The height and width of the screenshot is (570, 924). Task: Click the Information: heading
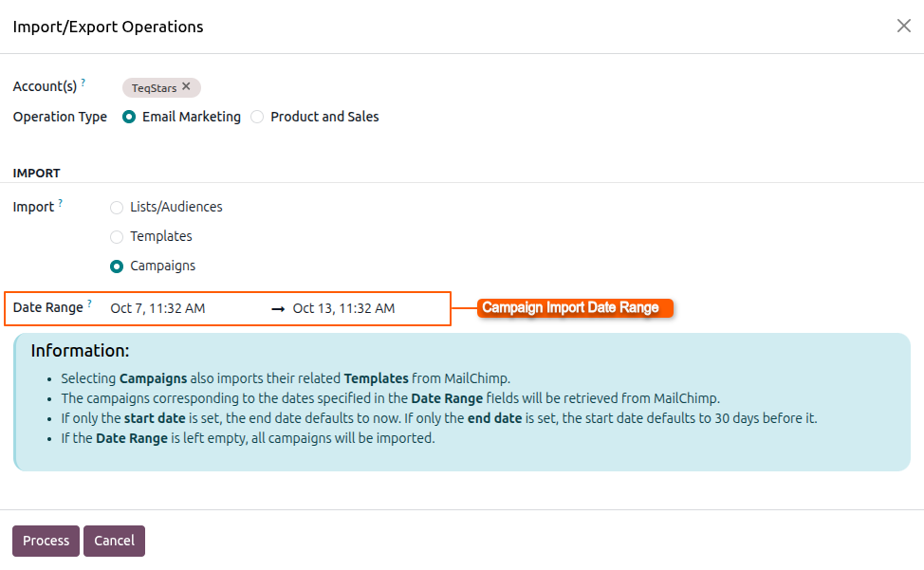click(x=80, y=350)
